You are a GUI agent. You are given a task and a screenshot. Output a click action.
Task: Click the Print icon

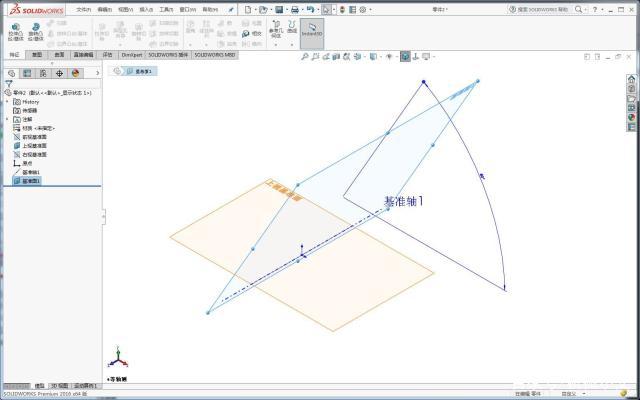[x=295, y=9]
